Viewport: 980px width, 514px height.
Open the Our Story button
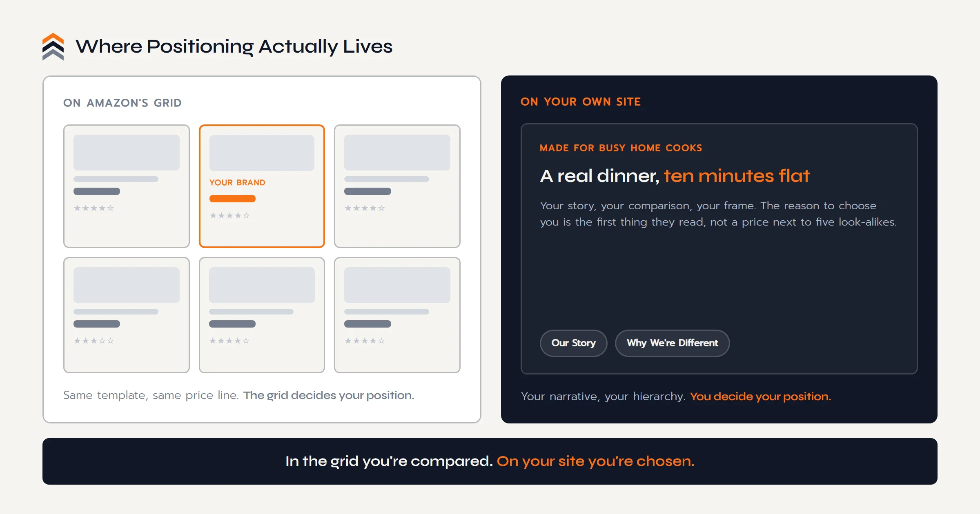tap(573, 343)
